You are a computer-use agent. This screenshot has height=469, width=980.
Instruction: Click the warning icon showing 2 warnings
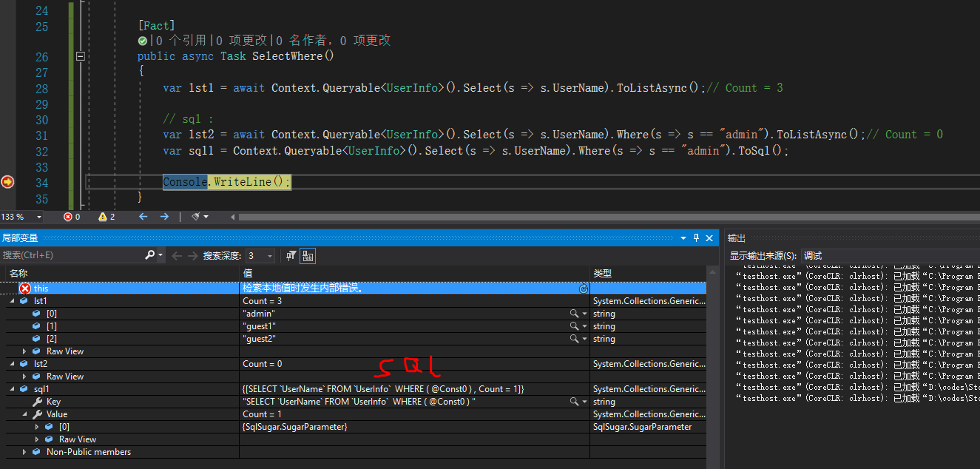[104, 216]
